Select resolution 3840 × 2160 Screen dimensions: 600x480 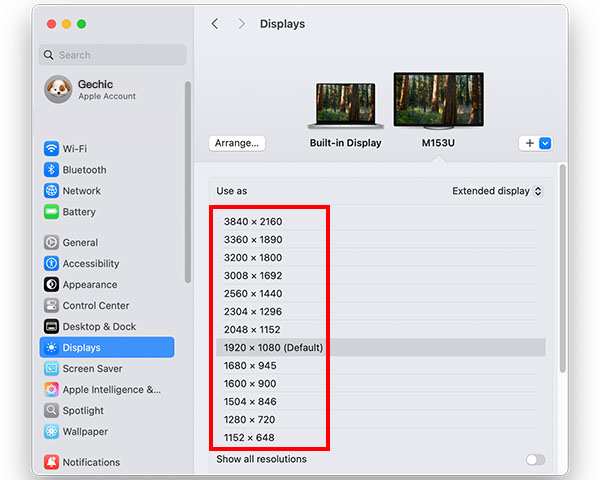click(x=381, y=221)
